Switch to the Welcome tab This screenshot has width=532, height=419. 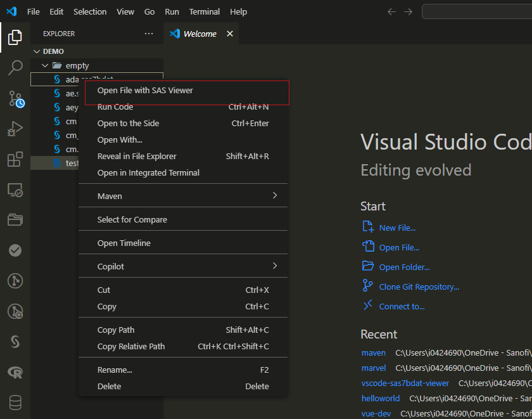click(201, 34)
